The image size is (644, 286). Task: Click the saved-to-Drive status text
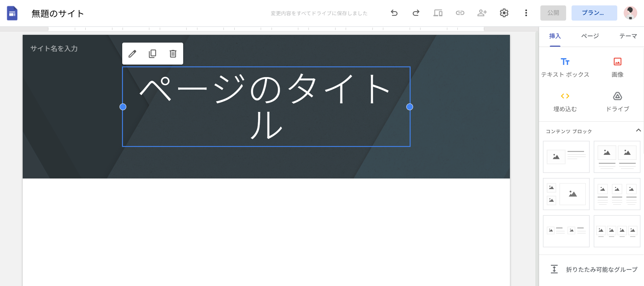319,13
